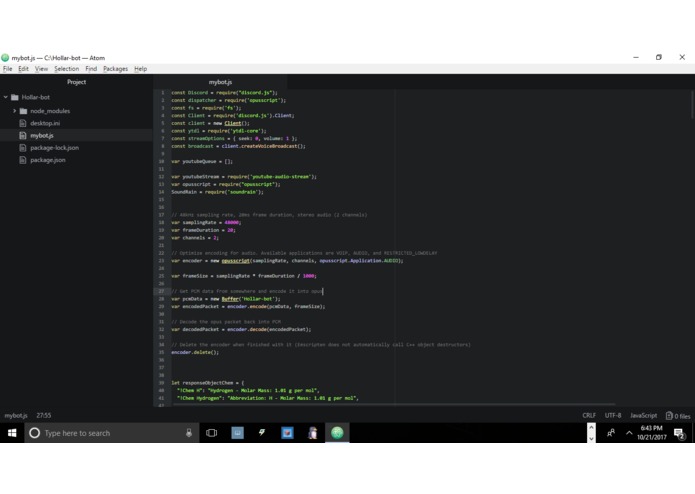Open package.json file
Viewport: 695px width, 494px height.
tap(47, 160)
